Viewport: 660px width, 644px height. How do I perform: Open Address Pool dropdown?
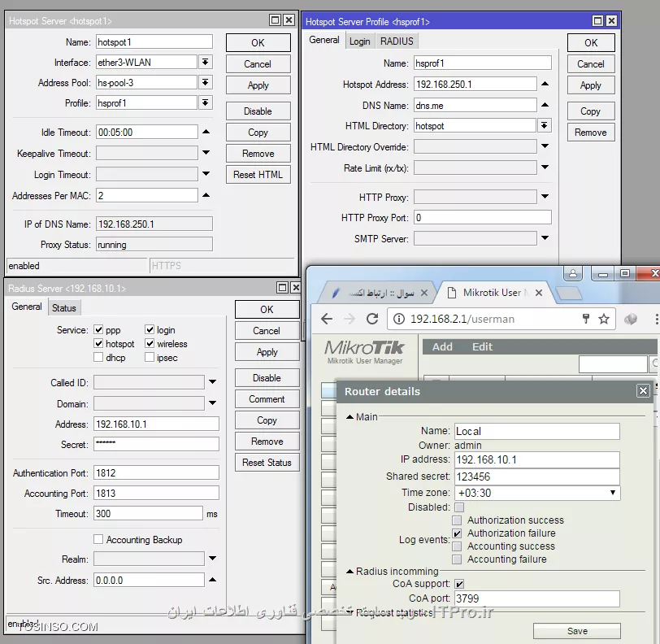point(206,82)
